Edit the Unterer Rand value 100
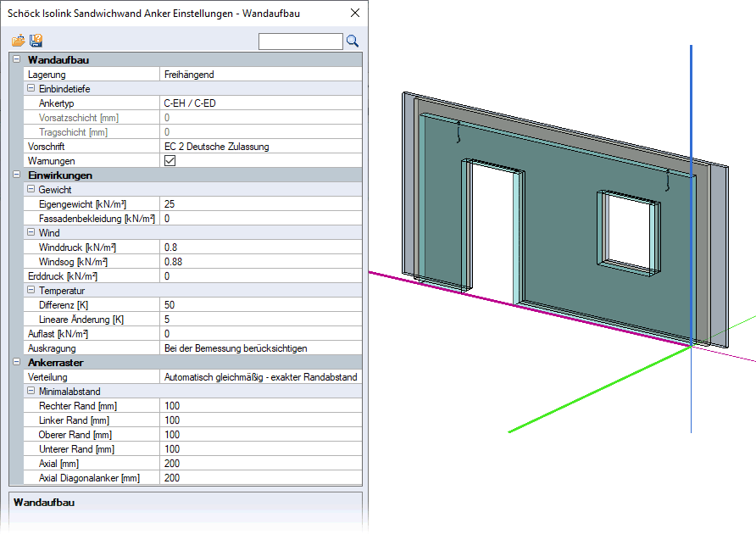756x534 pixels. [x=261, y=449]
